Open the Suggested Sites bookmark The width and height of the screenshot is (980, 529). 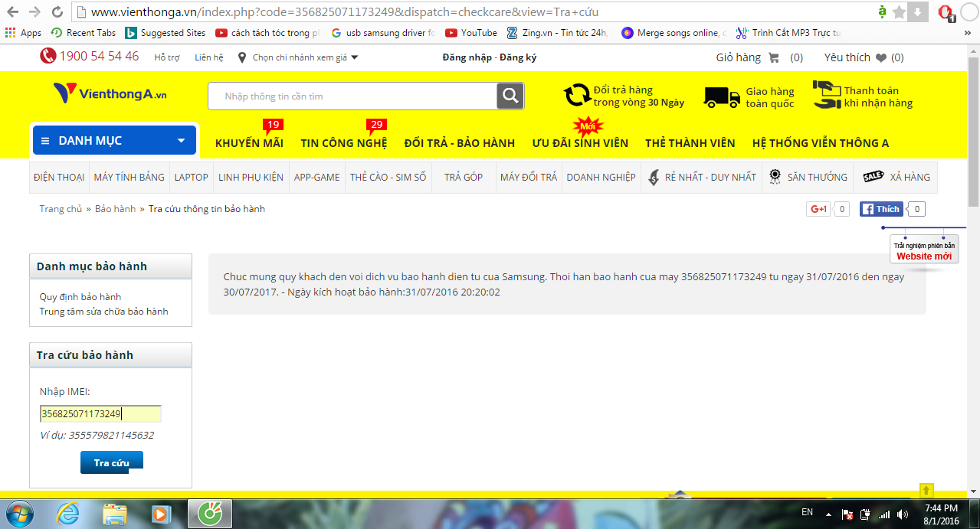coord(166,33)
